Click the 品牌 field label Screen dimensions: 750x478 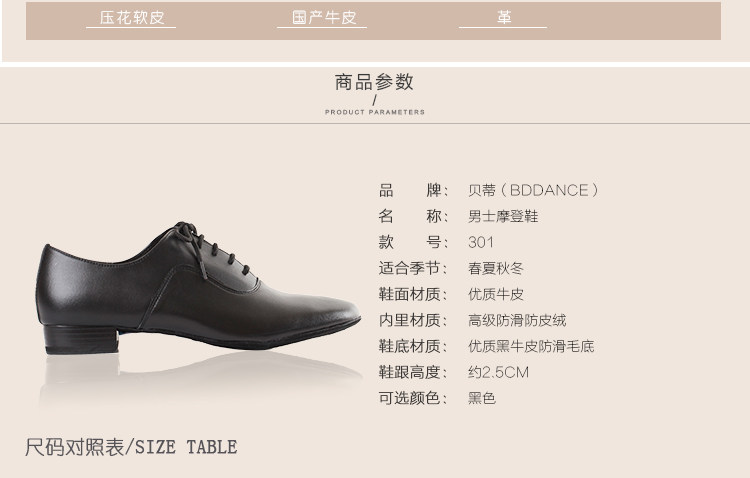pyautogui.click(x=413, y=190)
